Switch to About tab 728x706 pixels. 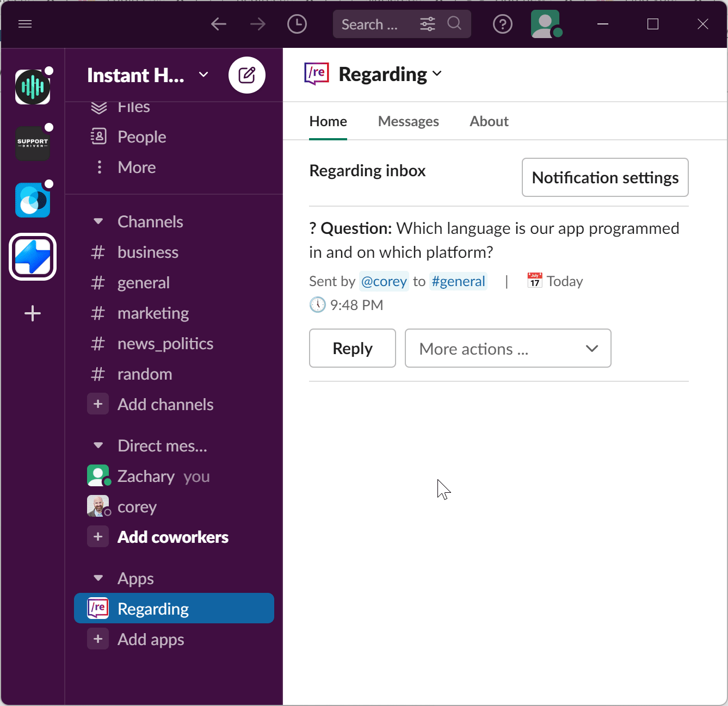pos(489,121)
